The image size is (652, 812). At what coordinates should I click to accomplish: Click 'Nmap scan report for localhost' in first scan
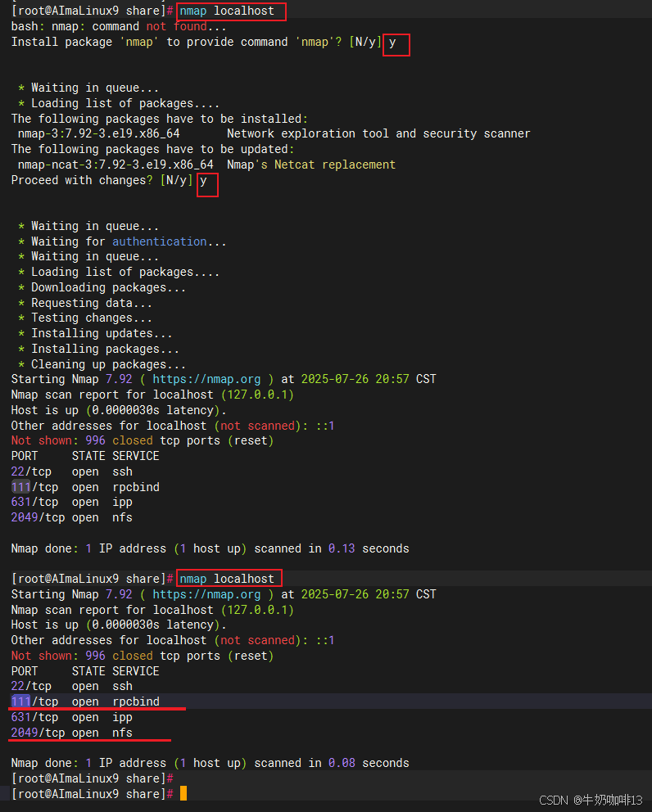pyautogui.click(x=112, y=395)
